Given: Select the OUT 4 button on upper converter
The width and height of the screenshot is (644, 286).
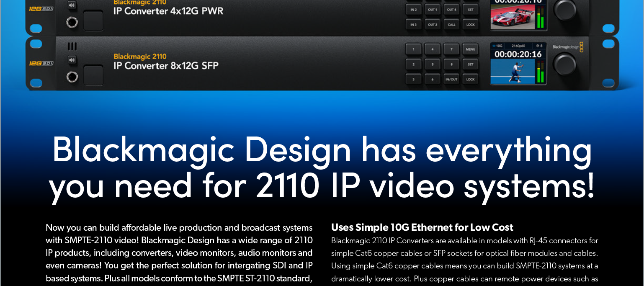Looking at the screenshot, I should 451,10.
